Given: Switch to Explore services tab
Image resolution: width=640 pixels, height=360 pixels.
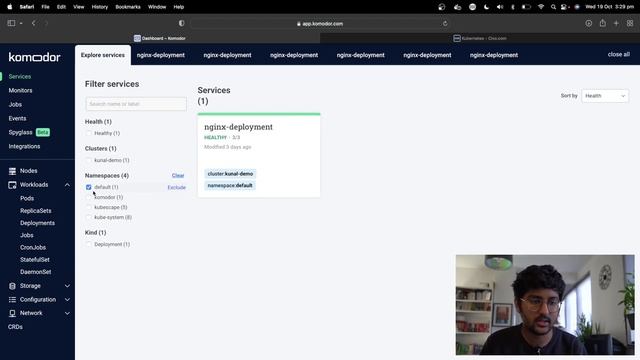Looking at the screenshot, I should click(x=103, y=55).
